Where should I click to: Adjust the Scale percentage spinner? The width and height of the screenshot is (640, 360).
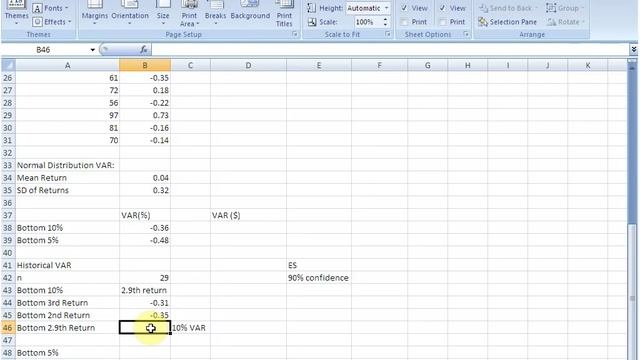pyautogui.click(x=385, y=22)
